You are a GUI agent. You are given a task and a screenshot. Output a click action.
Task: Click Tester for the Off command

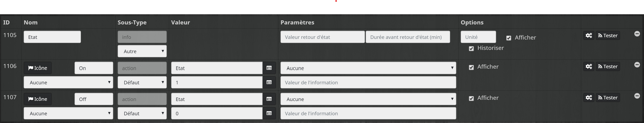coord(607,98)
